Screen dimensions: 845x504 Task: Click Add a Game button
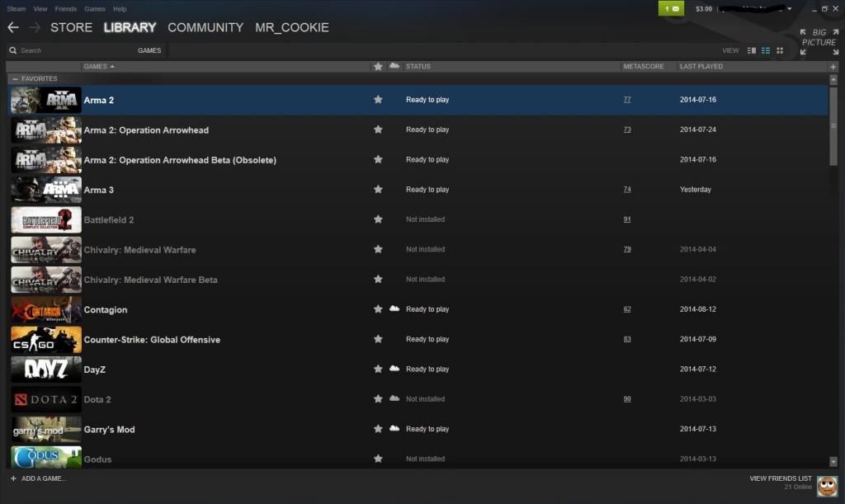click(x=38, y=478)
